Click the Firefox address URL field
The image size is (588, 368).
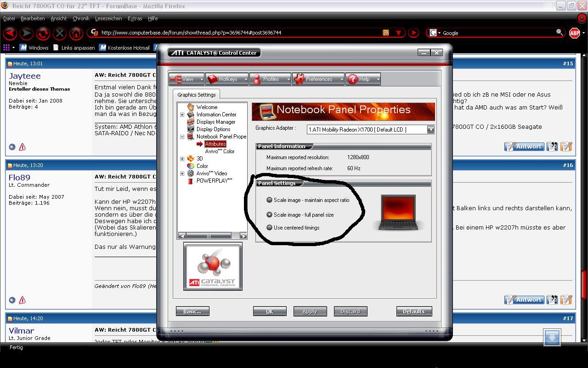pos(239,33)
